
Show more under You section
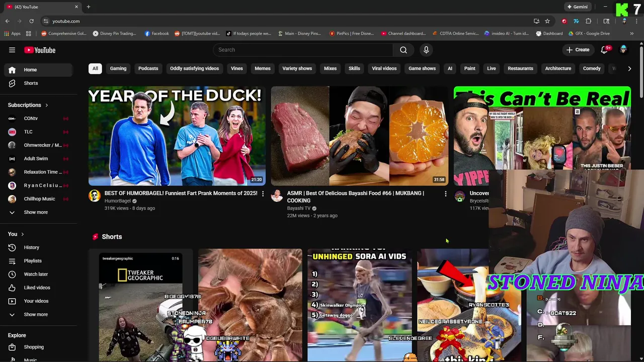[38, 314]
